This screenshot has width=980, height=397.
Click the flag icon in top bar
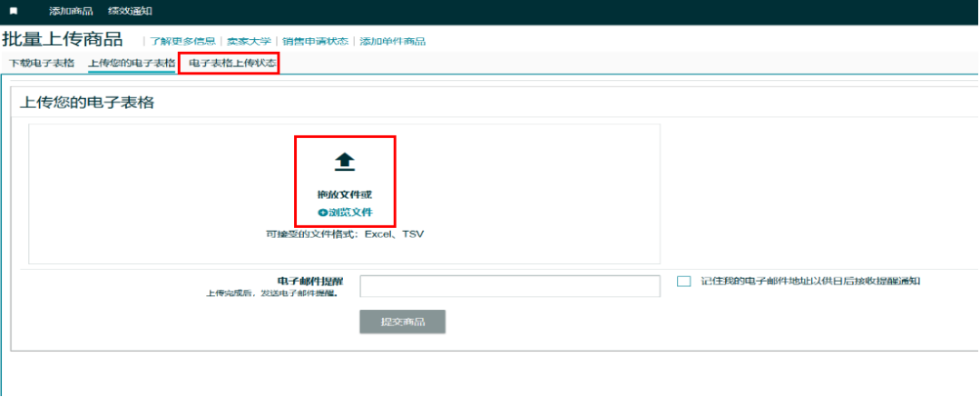click(14, 11)
